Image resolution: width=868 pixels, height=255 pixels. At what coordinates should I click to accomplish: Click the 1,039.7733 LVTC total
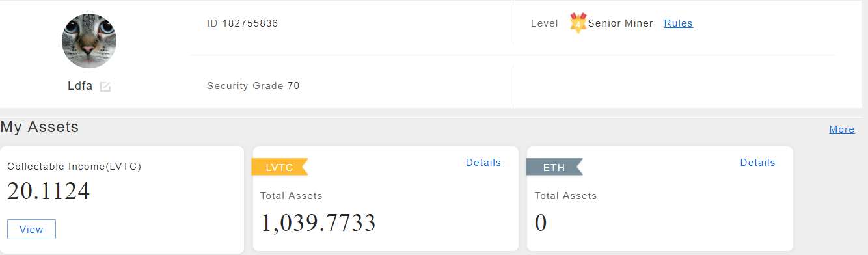pyautogui.click(x=318, y=222)
